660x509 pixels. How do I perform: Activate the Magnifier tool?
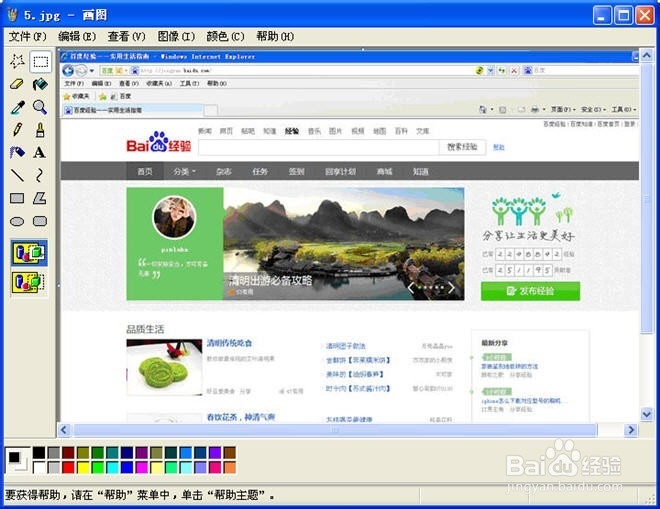point(40,107)
